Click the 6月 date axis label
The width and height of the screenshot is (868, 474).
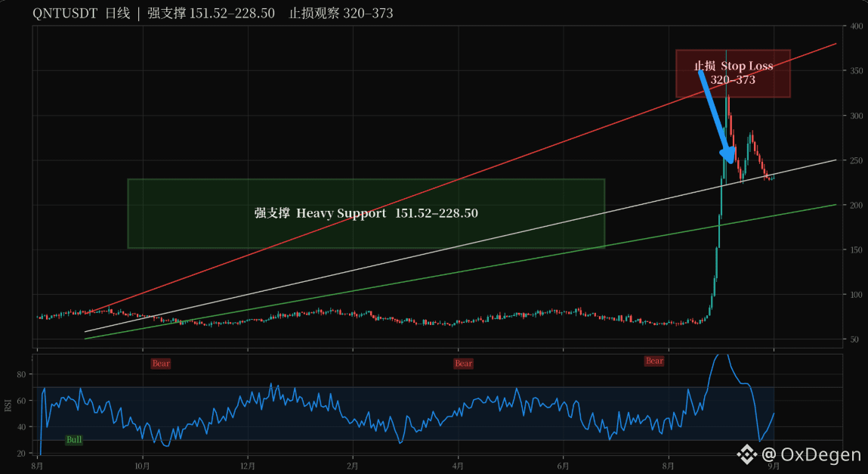click(564, 466)
